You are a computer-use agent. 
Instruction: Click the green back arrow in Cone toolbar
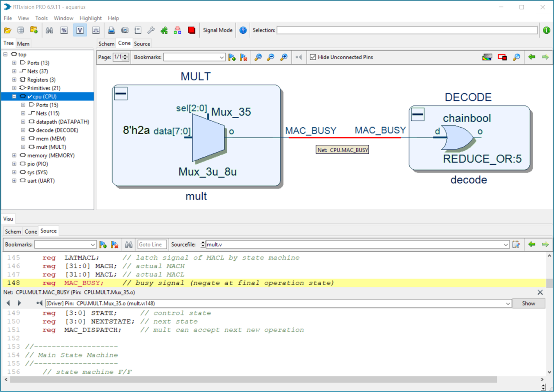coord(531,57)
